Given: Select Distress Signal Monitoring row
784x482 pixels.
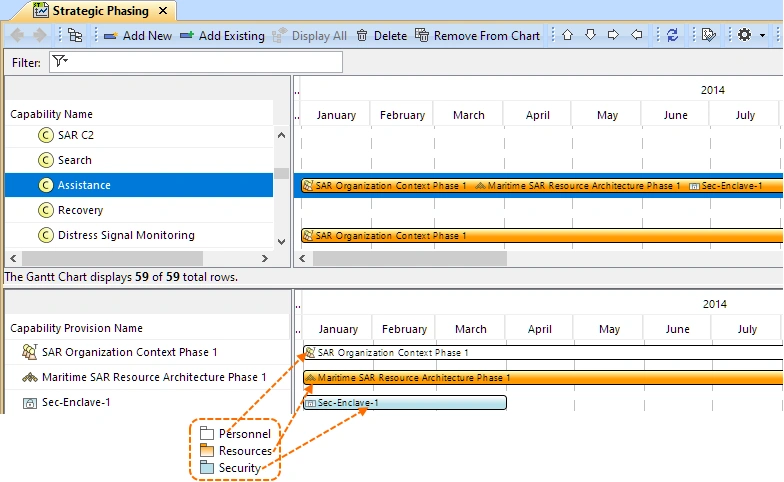Looking at the screenshot, I should pyautogui.click(x=139, y=235).
